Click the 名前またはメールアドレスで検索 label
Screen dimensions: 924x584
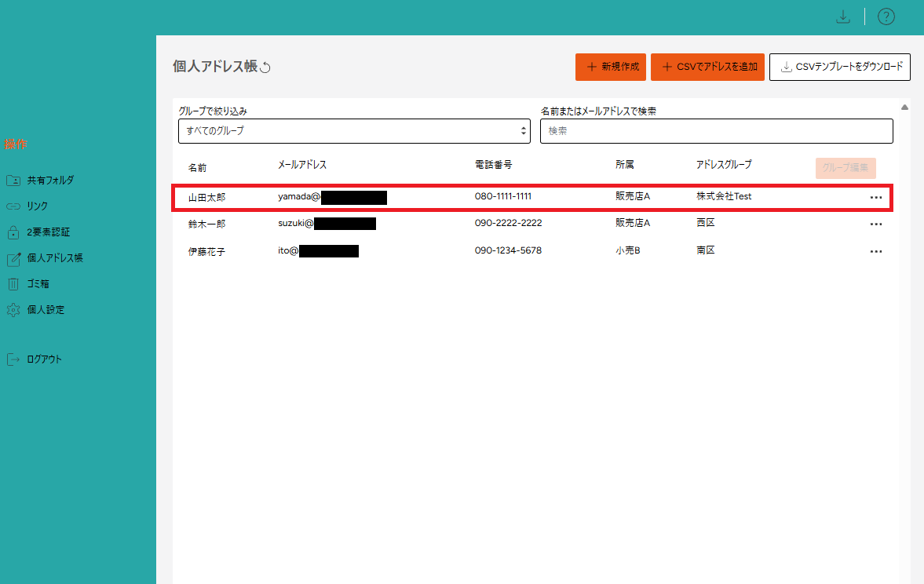click(599, 111)
